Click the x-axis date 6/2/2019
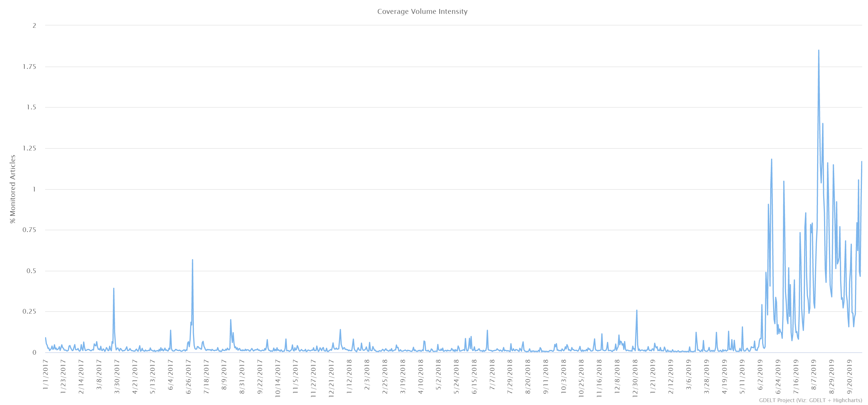 click(760, 374)
